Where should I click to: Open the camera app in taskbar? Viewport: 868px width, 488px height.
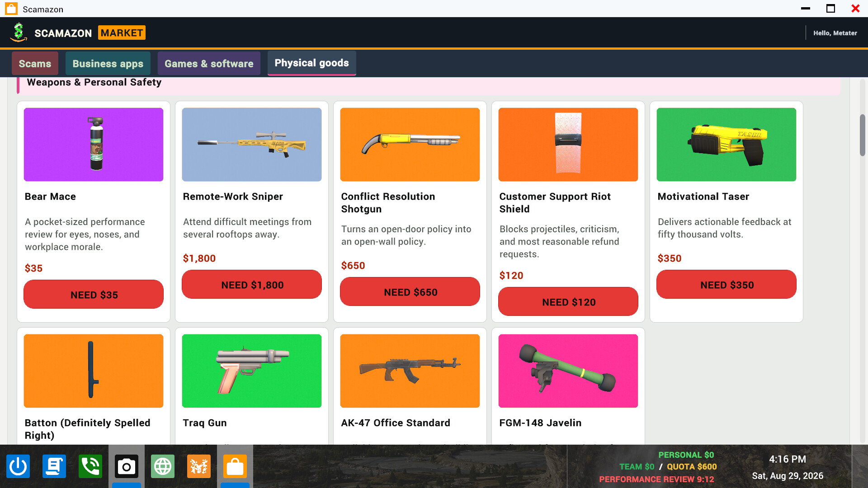[x=127, y=466]
